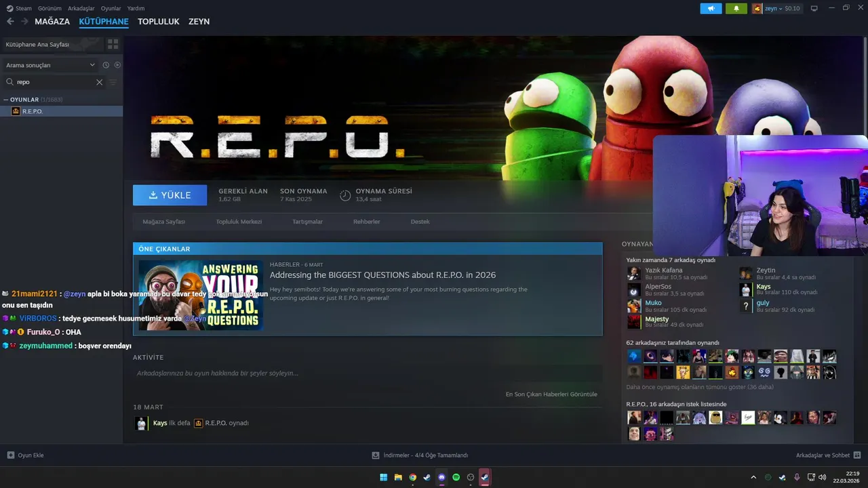
Task: Go to MAĞAZA tab
Action: [52, 22]
